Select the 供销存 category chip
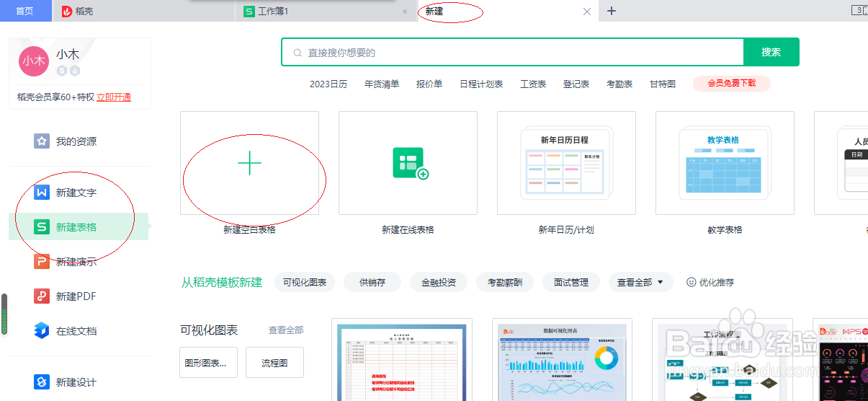Image resolution: width=868 pixels, height=401 pixels. 372,282
